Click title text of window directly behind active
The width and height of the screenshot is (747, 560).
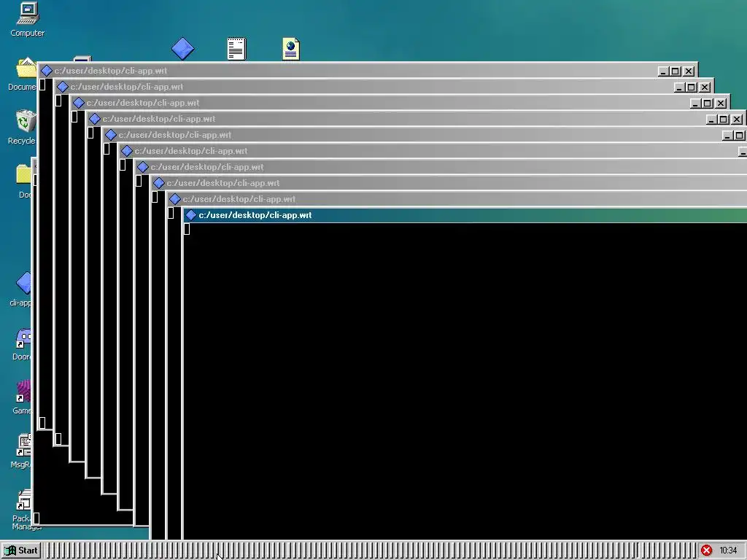239,199
